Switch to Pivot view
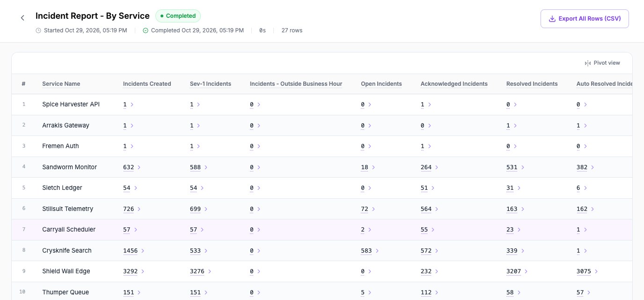The width and height of the screenshot is (644, 300). coord(602,63)
